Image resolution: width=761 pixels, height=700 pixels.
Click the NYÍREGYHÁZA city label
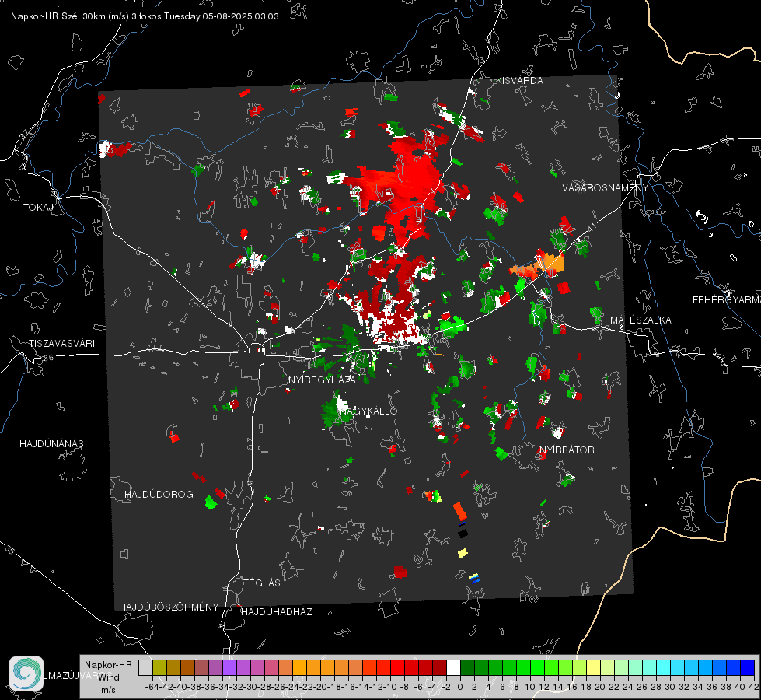click(322, 380)
